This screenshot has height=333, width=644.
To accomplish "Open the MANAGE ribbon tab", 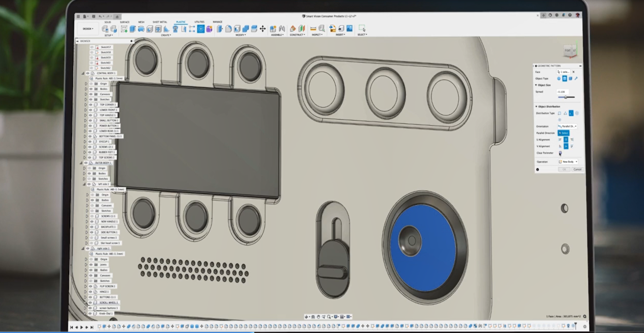I will click(217, 22).
